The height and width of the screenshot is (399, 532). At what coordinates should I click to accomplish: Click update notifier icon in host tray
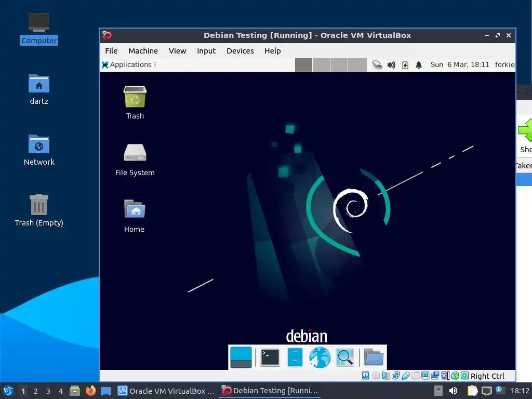coord(499,390)
